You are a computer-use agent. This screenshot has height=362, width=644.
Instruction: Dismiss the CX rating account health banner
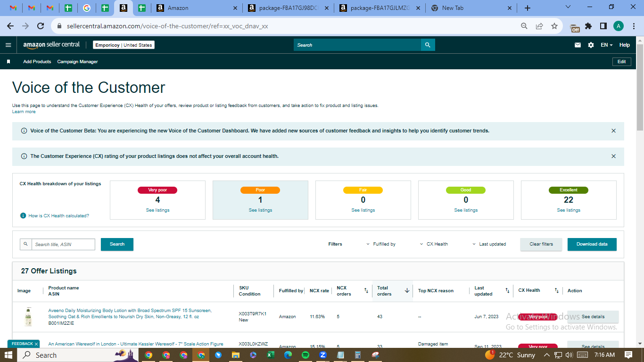(x=613, y=156)
